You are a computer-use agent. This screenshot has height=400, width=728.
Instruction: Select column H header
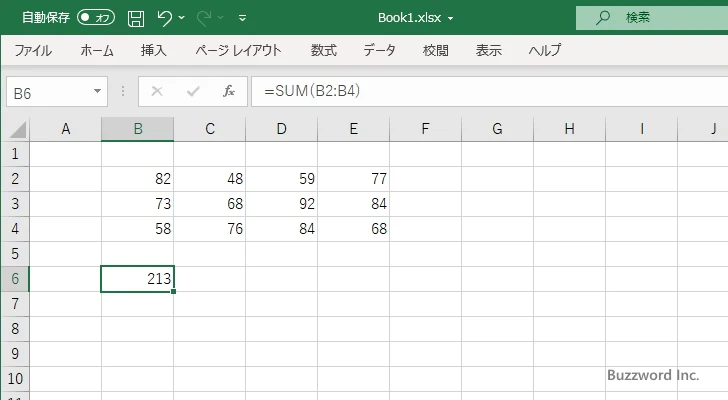(570, 129)
